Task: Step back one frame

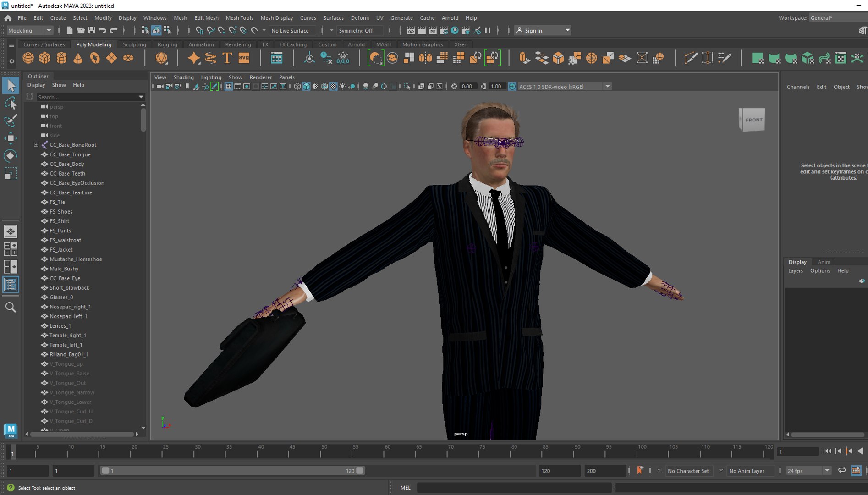Action: 838,451
